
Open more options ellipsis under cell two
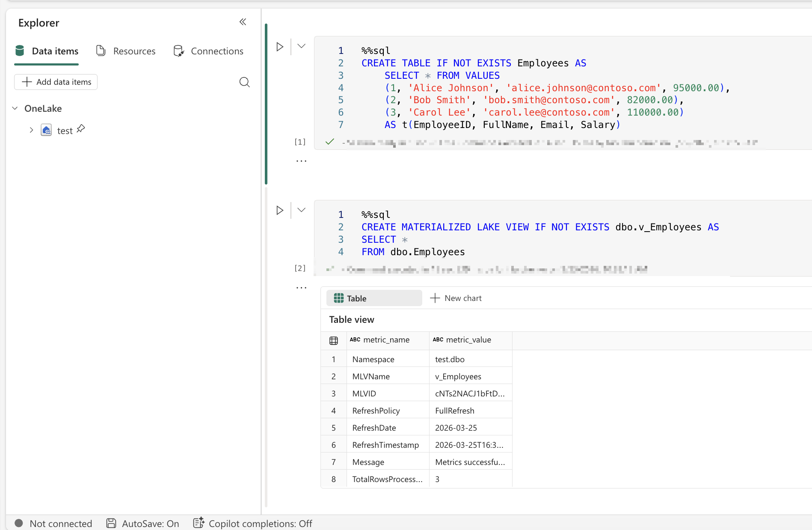click(301, 288)
